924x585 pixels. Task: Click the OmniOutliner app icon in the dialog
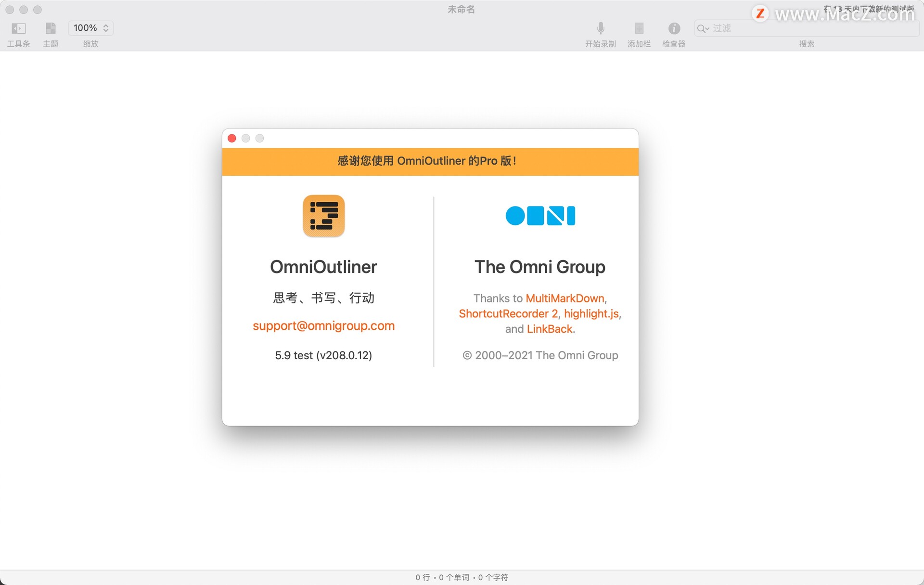(x=324, y=216)
